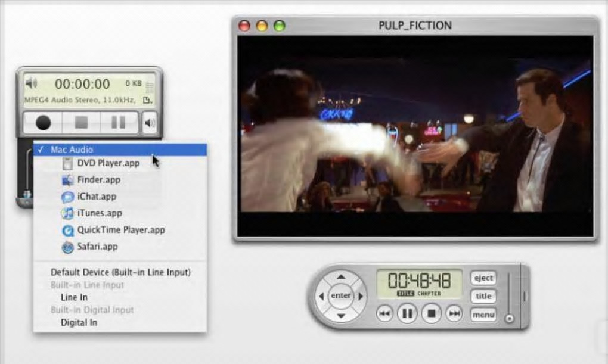Click the iChat speech bubble icon

point(67,197)
